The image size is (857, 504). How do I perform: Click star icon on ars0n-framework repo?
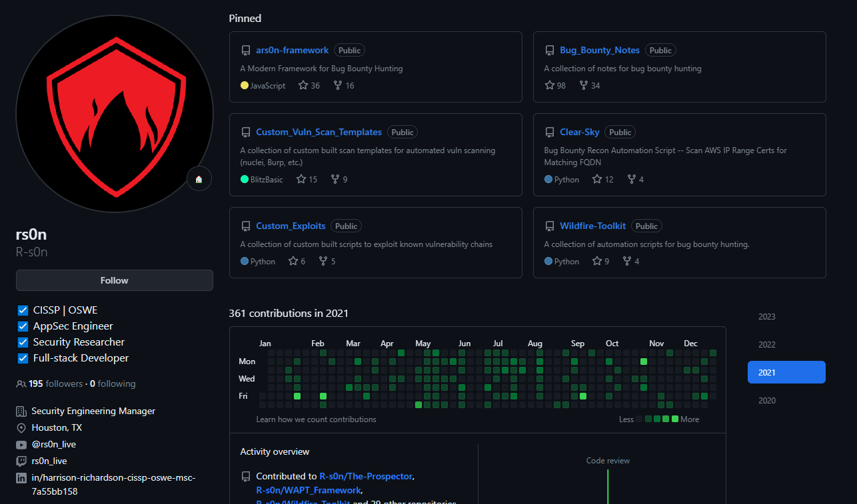[x=303, y=86]
